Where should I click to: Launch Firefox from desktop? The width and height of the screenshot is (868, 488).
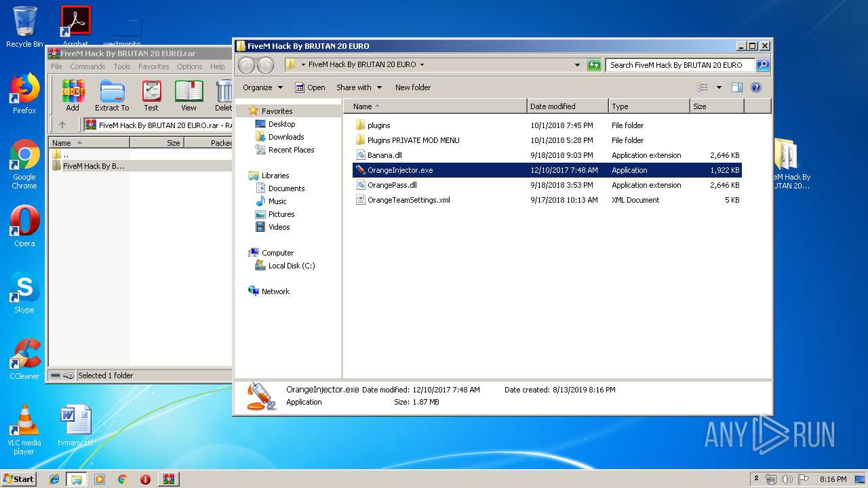click(24, 94)
